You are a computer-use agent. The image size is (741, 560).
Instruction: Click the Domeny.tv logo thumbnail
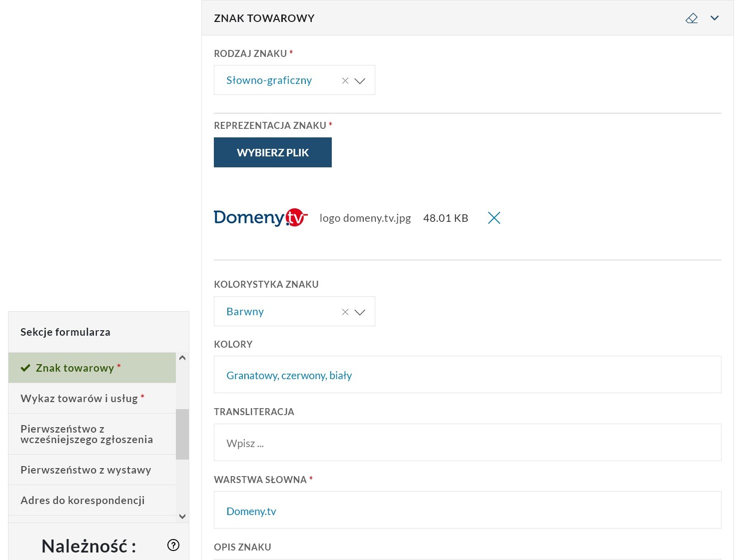[x=260, y=218]
